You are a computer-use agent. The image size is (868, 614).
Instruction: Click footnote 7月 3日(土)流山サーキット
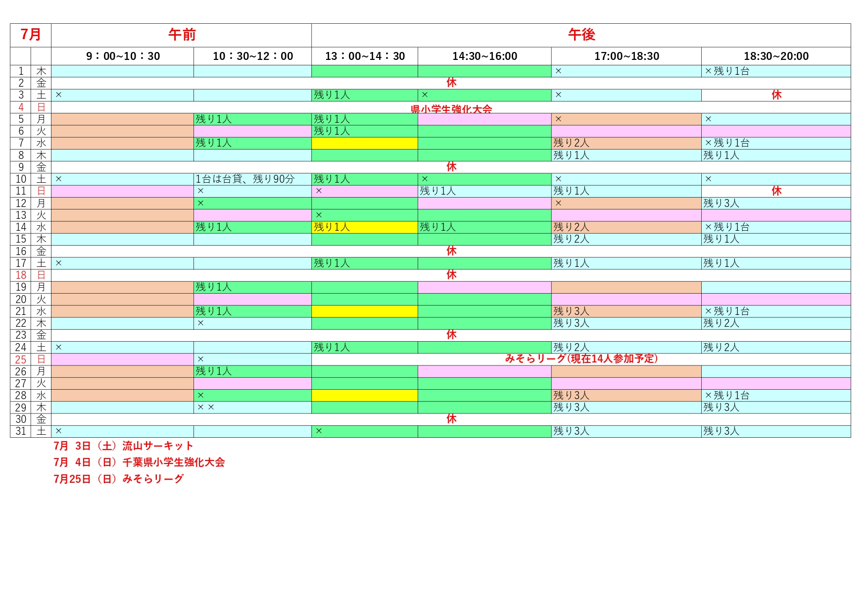[x=123, y=446]
